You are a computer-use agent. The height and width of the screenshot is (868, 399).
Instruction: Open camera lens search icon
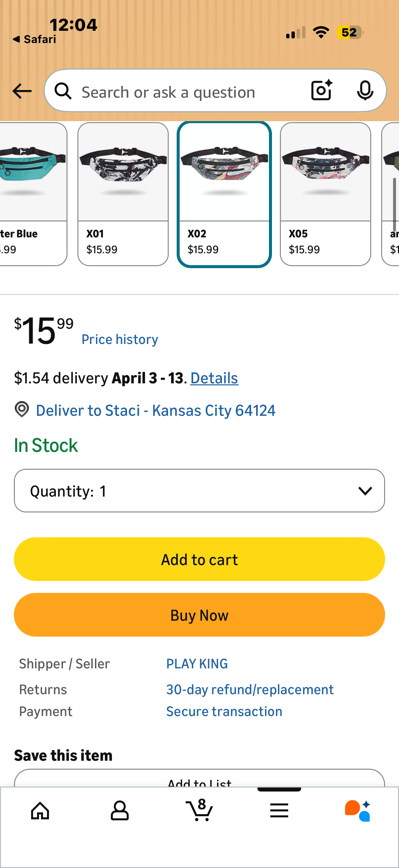[x=322, y=90]
